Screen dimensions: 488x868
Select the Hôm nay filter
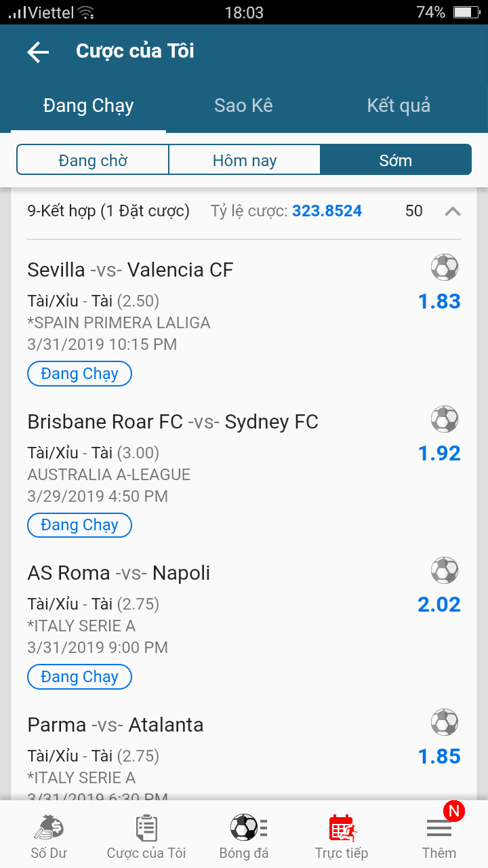click(244, 161)
